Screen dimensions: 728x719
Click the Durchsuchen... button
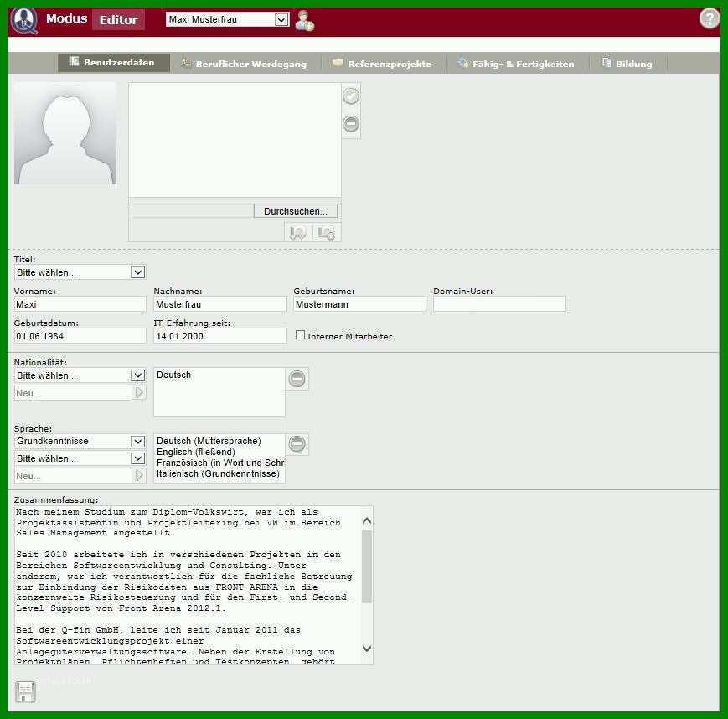click(x=295, y=211)
